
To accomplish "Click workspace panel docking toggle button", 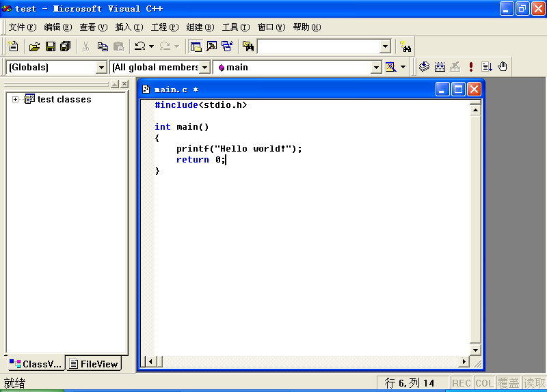I will [115, 84].
